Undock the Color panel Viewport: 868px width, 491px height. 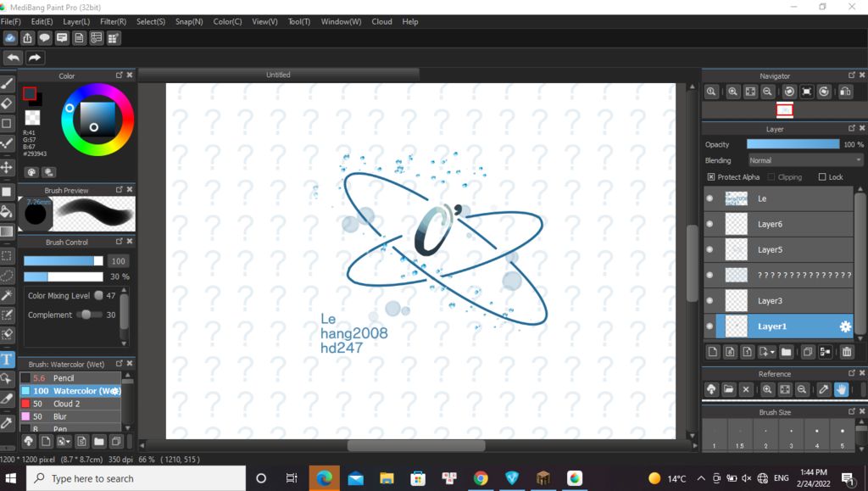pos(119,75)
